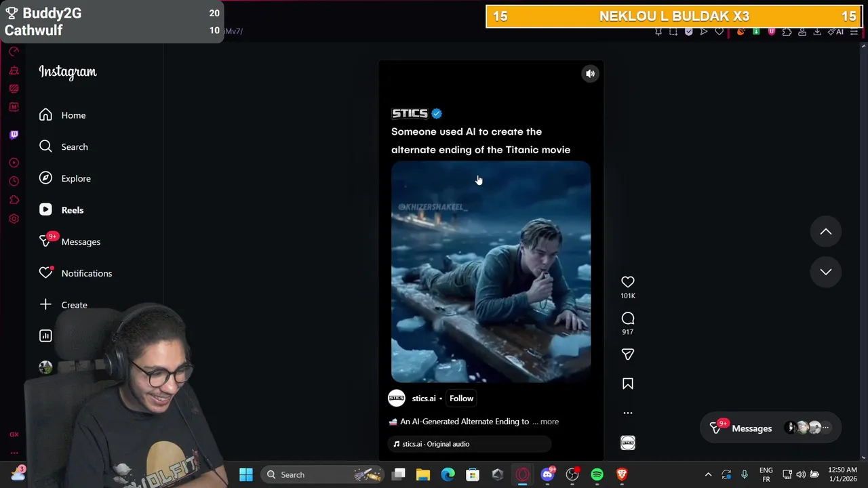Open browser shield privacy icon
This screenshot has width=868, height=488.
click(x=689, y=32)
